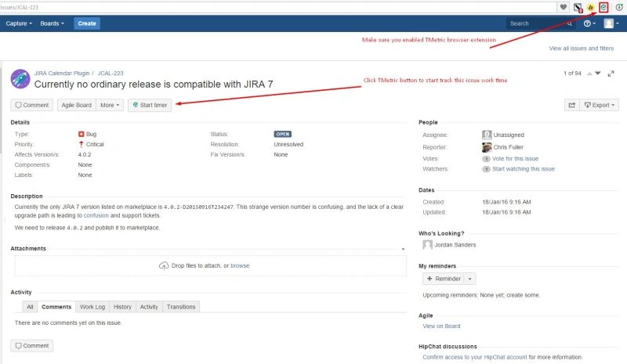Switch to the Transitions tab
The width and height of the screenshot is (627, 364).
181,307
